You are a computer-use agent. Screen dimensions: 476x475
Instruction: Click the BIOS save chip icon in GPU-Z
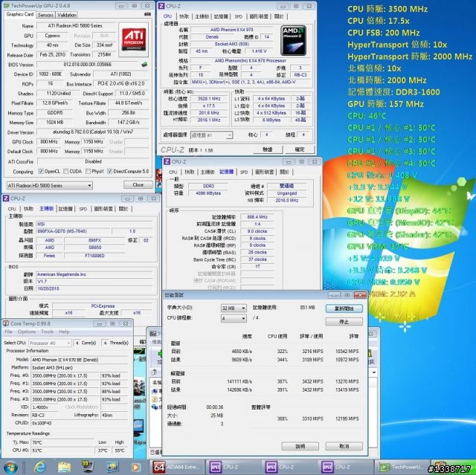tap(144, 65)
